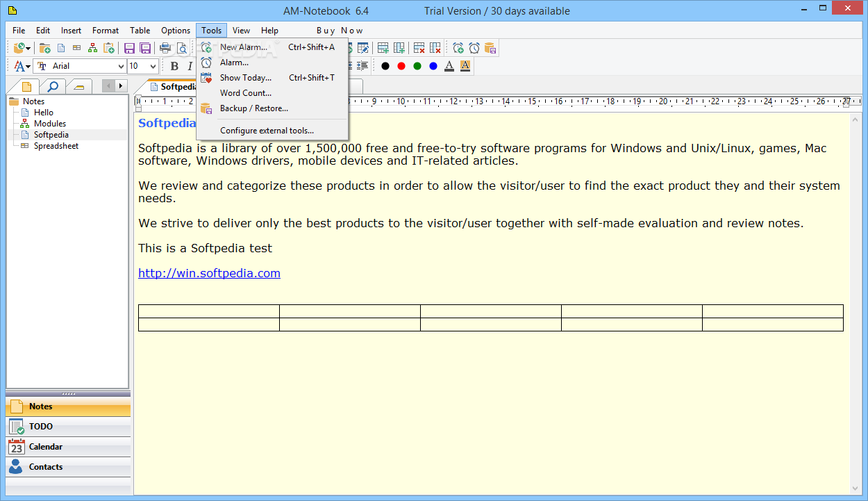Open the http://win.softpedia.com hyperlink
Screen dimensions: 868x501
(209, 273)
